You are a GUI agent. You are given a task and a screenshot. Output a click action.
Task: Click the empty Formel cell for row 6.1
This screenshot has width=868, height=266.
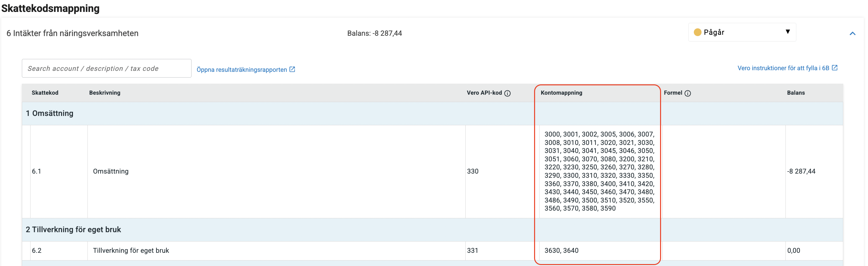tap(723, 171)
